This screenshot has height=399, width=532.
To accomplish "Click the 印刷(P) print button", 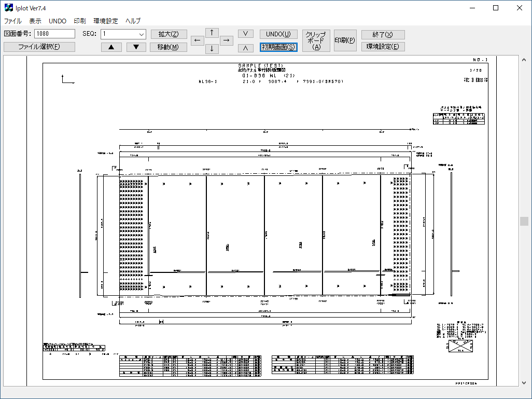I will pos(345,40).
